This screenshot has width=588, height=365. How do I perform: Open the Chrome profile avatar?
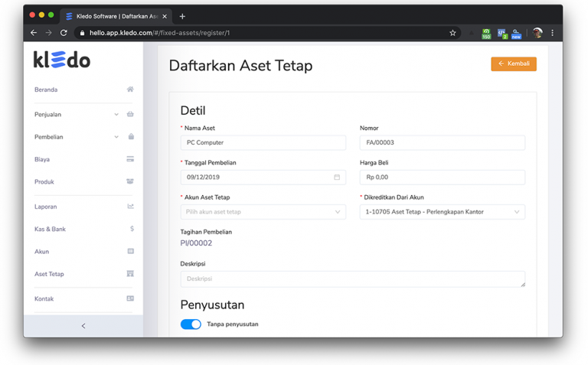[x=537, y=33]
